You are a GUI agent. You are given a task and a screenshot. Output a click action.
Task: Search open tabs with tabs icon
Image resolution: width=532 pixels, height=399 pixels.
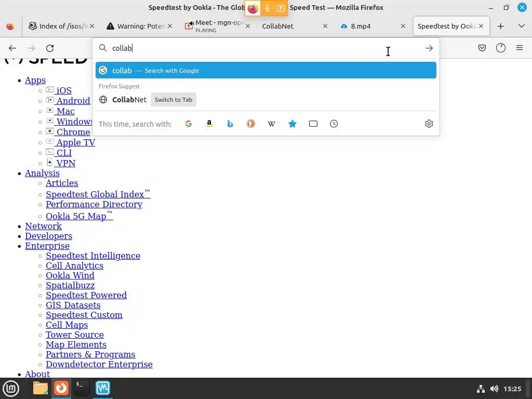tap(313, 124)
